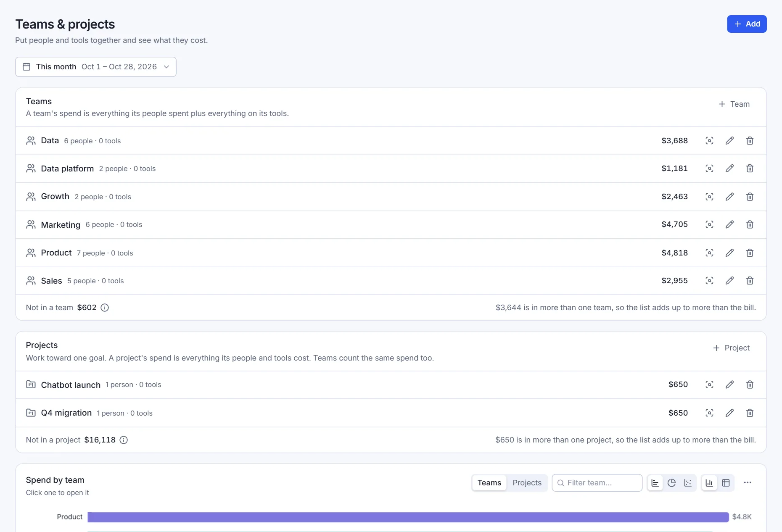Inspect the Marketing team's spend

click(x=709, y=224)
